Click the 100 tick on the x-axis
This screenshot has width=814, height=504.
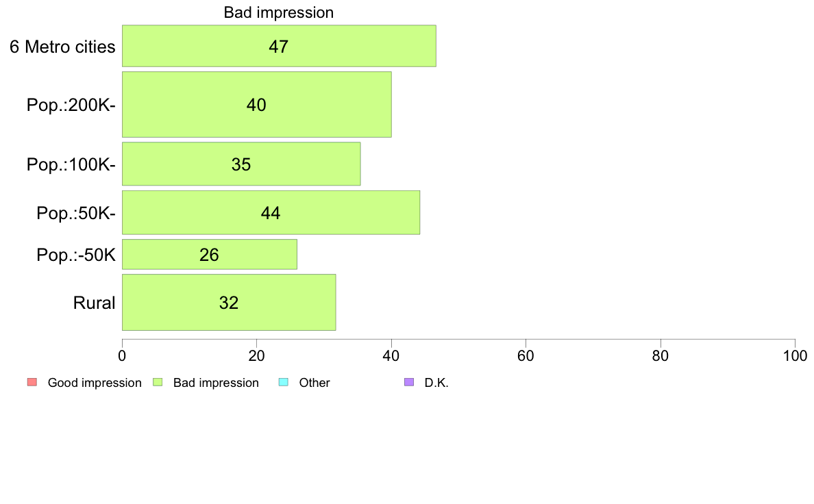pos(795,355)
